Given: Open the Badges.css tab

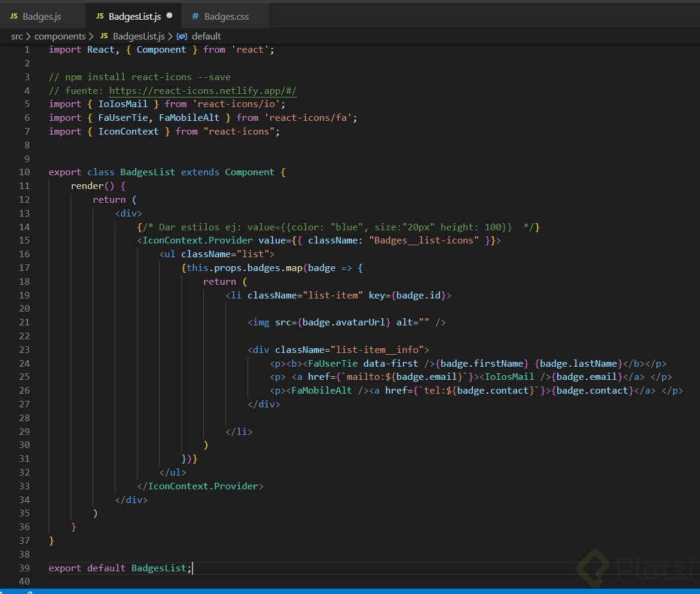Looking at the screenshot, I should [226, 17].
